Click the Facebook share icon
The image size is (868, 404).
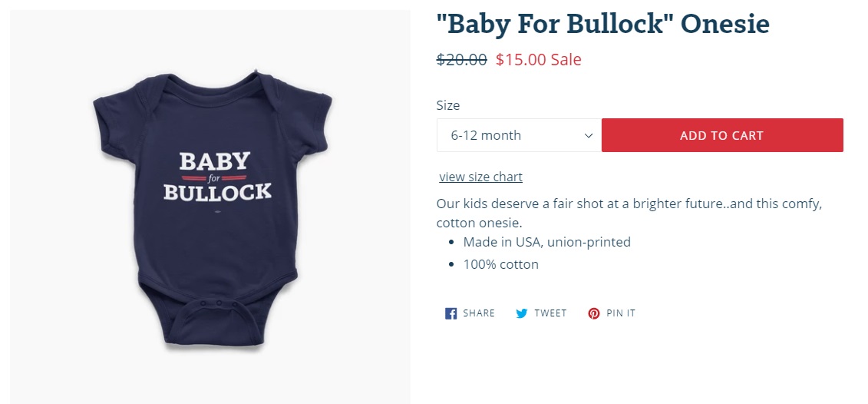(x=451, y=313)
